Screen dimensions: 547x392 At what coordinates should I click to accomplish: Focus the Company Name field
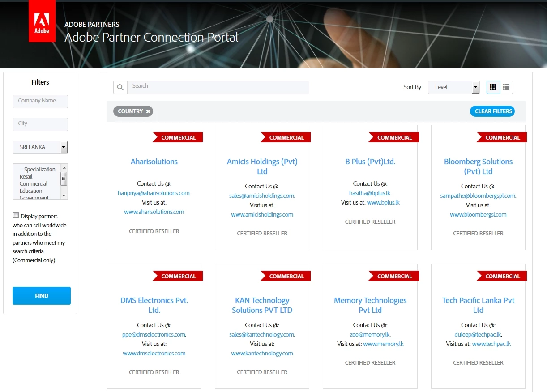(x=40, y=101)
